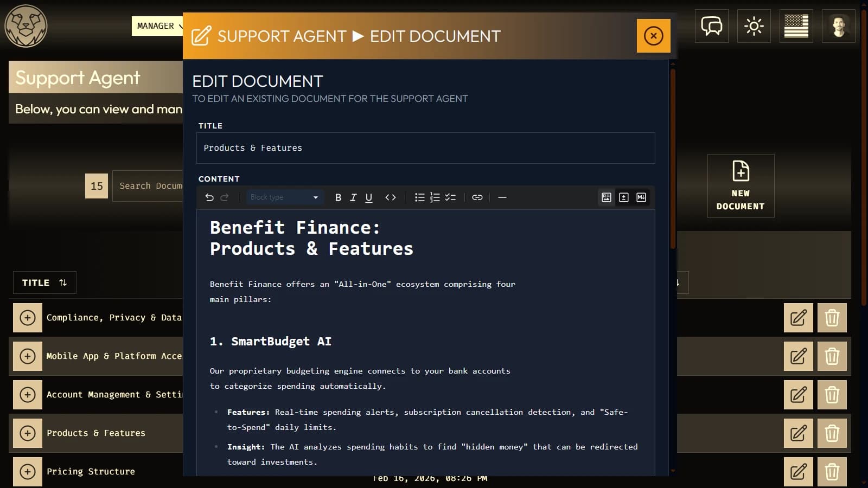Open the Block type dropdown

pyautogui.click(x=285, y=197)
